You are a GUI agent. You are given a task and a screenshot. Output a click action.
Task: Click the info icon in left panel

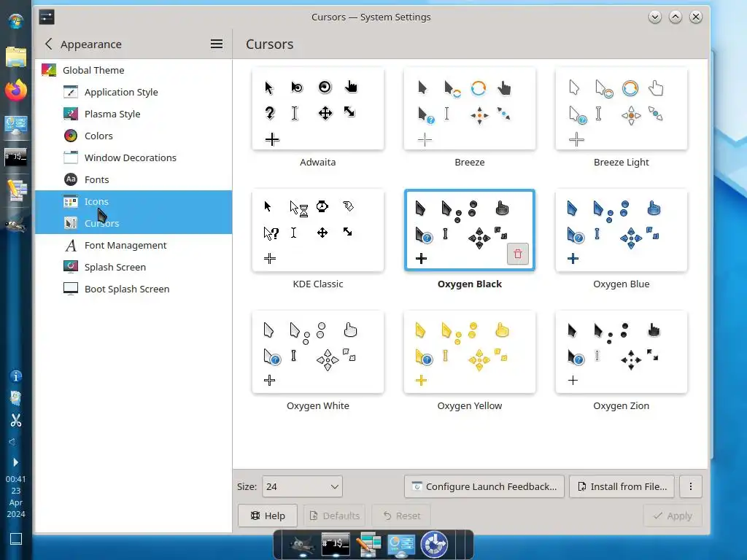[x=16, y=376]
